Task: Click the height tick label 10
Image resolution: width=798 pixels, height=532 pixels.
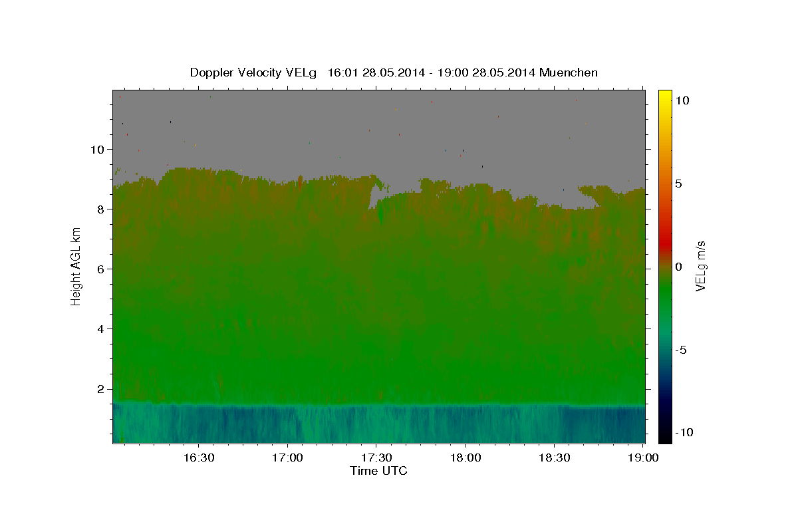Action: [x=98, y=149]
